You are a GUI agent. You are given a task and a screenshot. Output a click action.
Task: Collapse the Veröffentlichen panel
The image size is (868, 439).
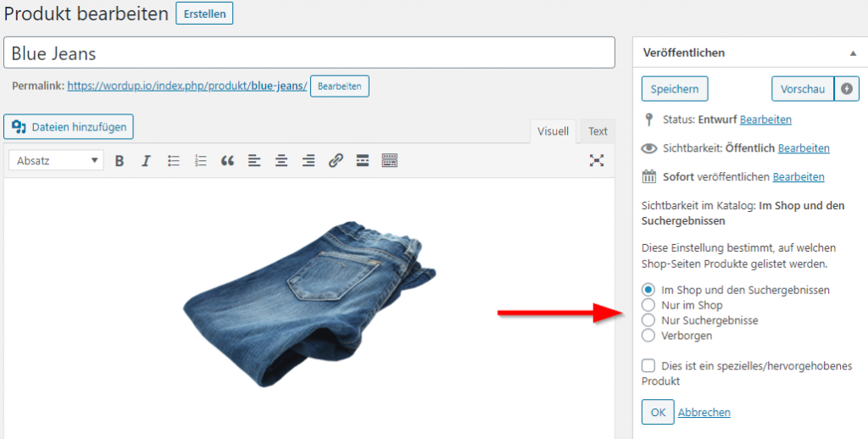(853, 53)
